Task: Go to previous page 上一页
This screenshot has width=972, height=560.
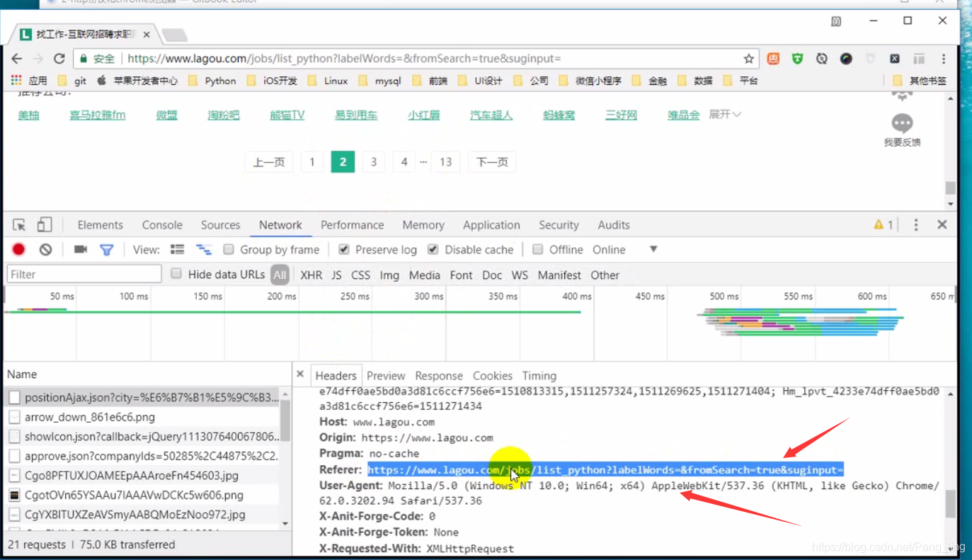Action: pos(269,162)
